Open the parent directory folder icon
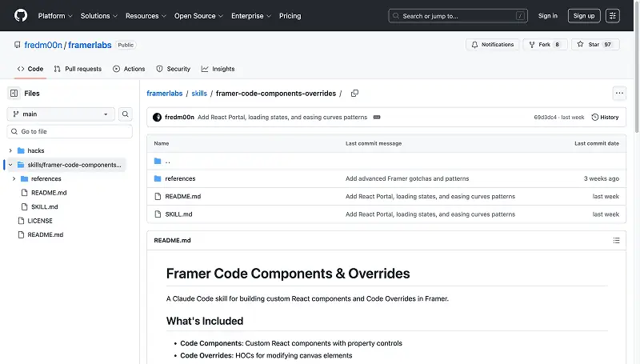640x364 pixels. pyautogui.click(x=158, y=161)
